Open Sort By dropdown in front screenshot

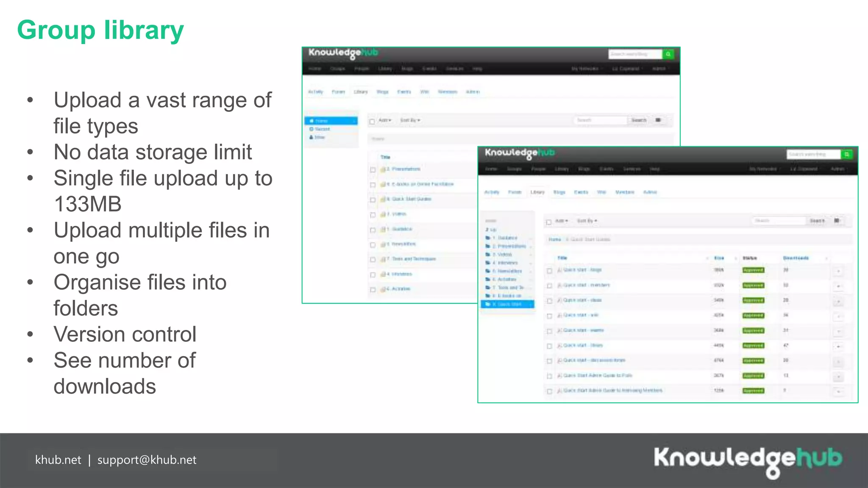pyautogui.click(x=587, y=221)
